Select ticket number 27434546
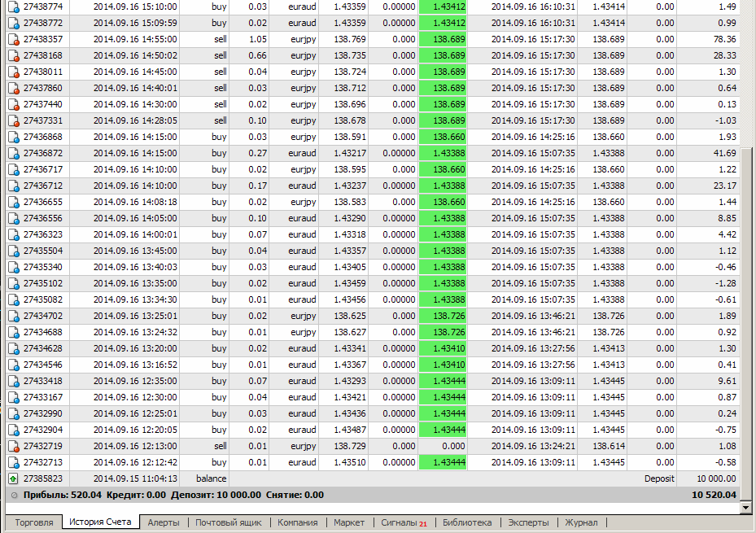756x533 pixels. click(x=43, y=365)
